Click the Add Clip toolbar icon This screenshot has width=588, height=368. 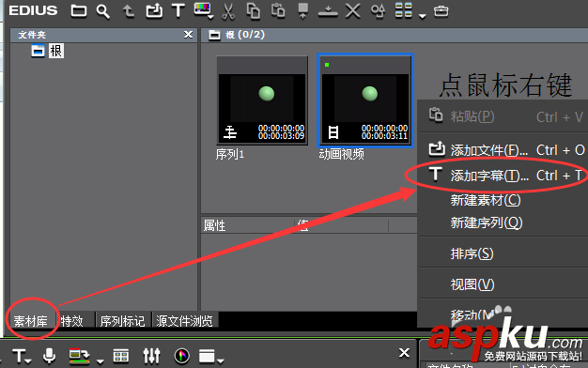[154, 11]
